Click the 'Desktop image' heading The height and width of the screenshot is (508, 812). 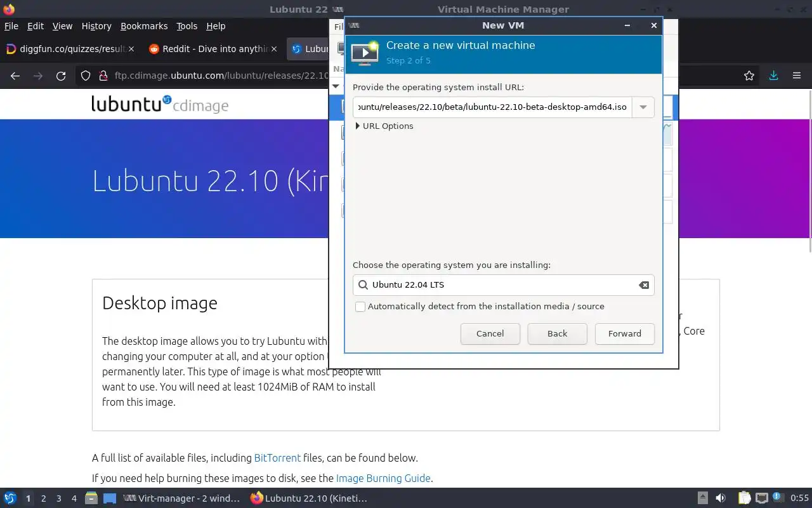pos(160,304)
